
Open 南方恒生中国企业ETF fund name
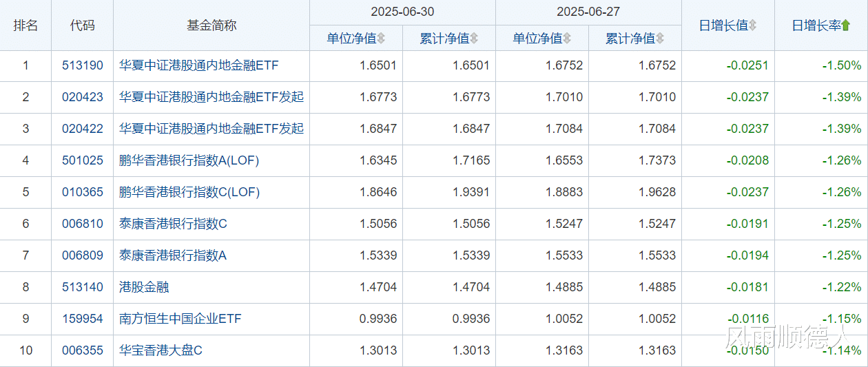(x=180, y=319)
